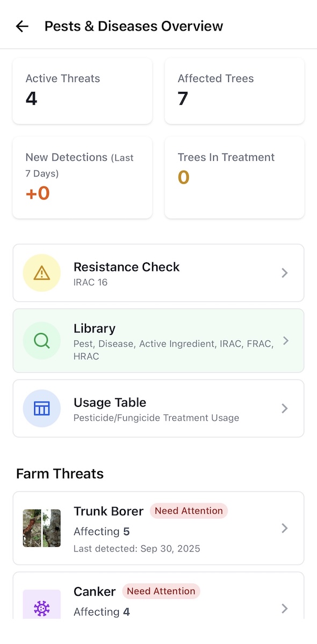The height and width of the screenshot is (644, 317).
Task: Click the blue table icon for Usage Table
Action: (x=42, y=408)
